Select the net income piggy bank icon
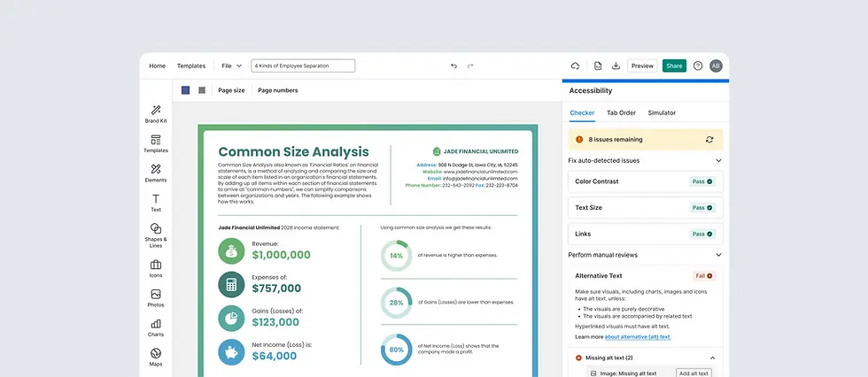Screen dimensions: 868x377 tap(231, 352)
